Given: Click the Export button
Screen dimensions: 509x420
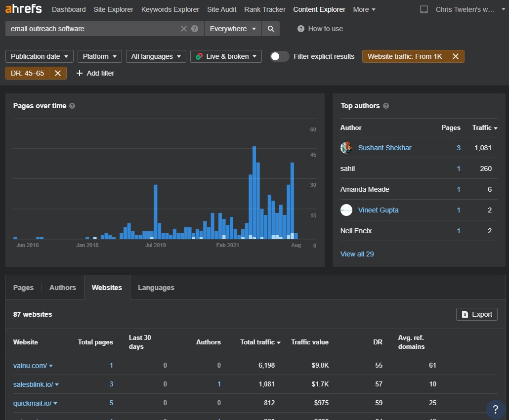Looking at the screenshot, I should [x=476, y=314].
